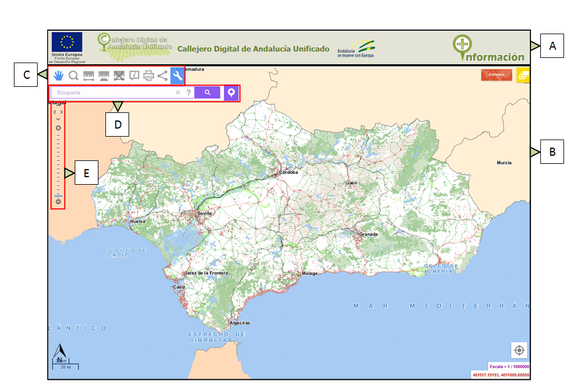Choose the measure distance ruler tool
Image resolution: width=582 pixels, height=392 pixels.
[x=89, y=75]
